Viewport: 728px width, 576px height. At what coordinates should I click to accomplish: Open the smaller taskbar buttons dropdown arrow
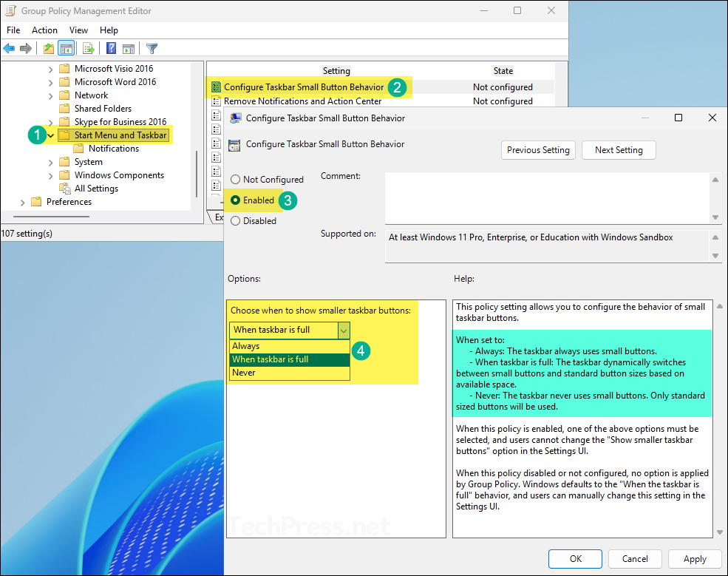(x=343, y=330)
